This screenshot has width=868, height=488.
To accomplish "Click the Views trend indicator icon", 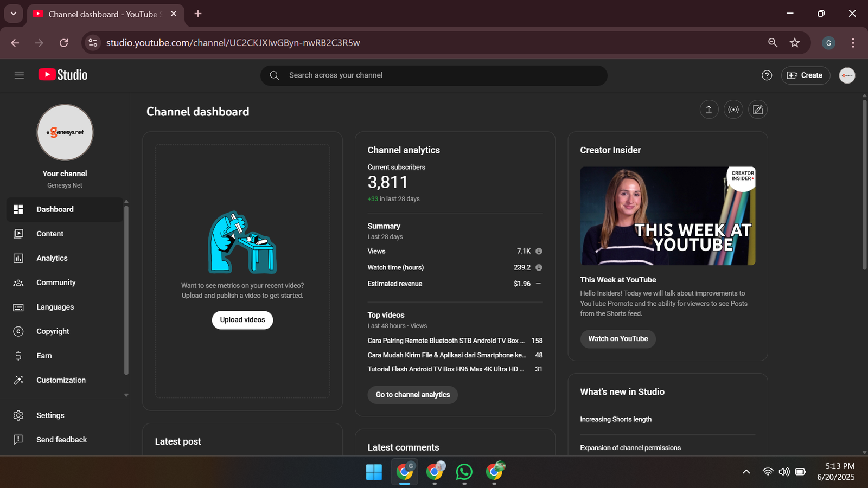I will 539,251.
